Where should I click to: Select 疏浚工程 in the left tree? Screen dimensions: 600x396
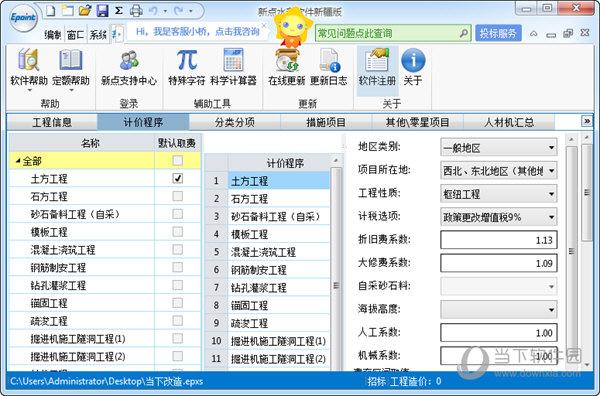click(x=49, y=321)
